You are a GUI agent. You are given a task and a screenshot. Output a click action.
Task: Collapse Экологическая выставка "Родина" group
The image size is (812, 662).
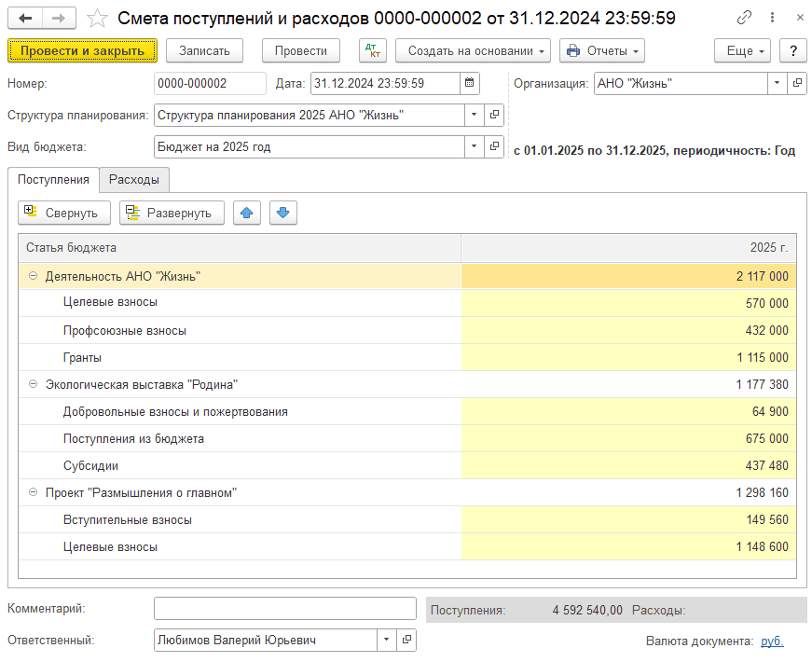click(x=34, y=384)
